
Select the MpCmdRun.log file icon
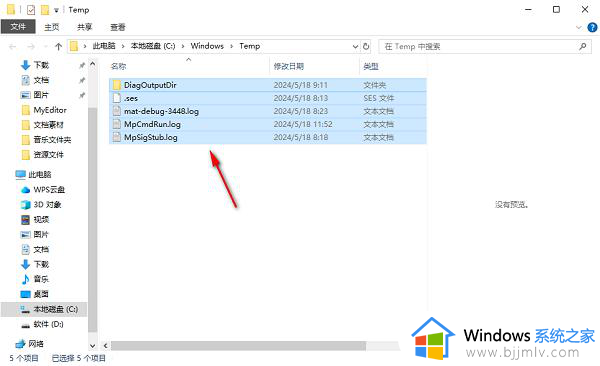[117, 124]
